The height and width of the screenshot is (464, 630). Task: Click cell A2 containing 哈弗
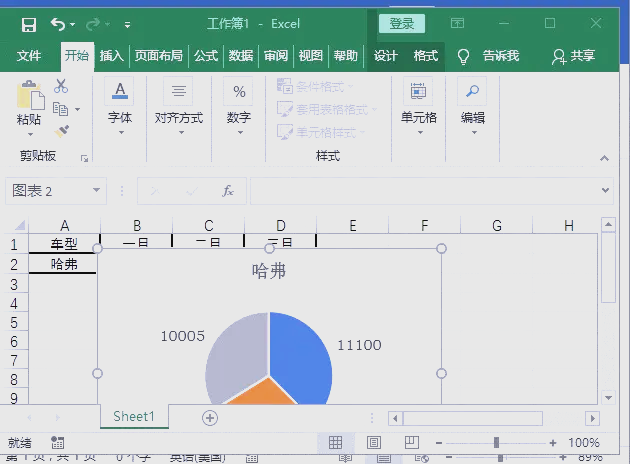tap(63, 264)
